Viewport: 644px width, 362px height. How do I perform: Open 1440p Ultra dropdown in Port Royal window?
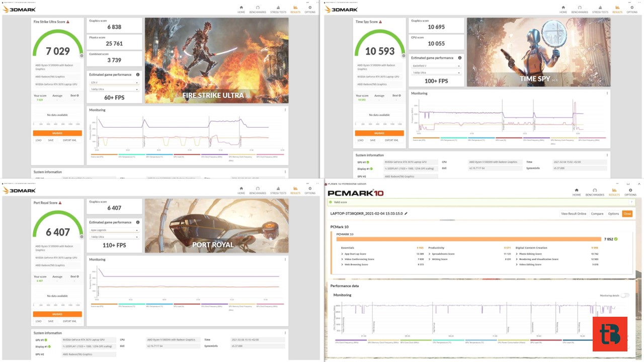pyautogui.click(x=114, y=237)
